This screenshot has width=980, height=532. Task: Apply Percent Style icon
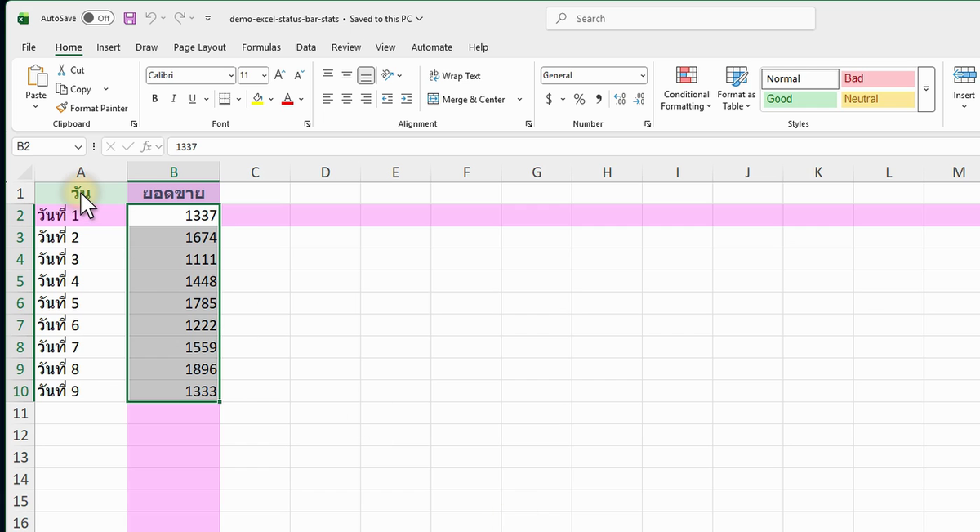(580, 99)
